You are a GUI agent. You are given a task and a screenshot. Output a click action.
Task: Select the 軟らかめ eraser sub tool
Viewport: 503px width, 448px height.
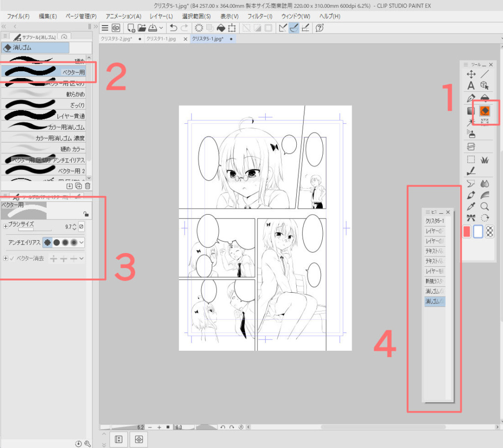(x=43, y=94)
